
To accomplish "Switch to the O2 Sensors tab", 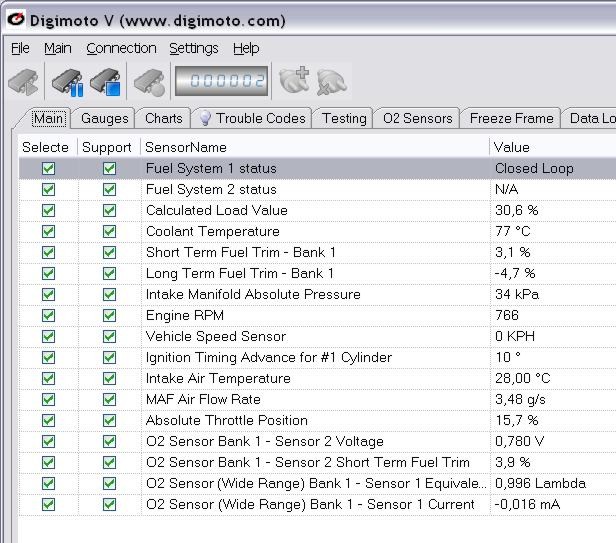I will pyautogui.click(x=417, y=118).
